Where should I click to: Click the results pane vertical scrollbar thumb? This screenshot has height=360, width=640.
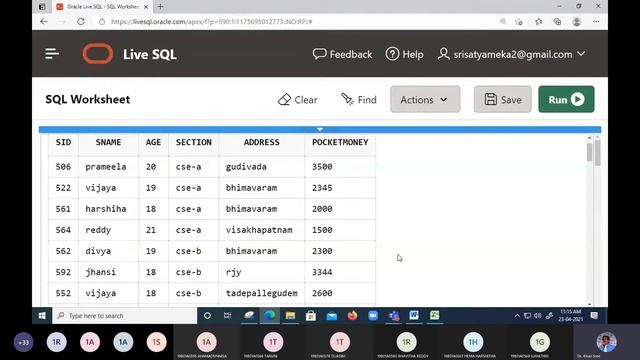[589, 153]
